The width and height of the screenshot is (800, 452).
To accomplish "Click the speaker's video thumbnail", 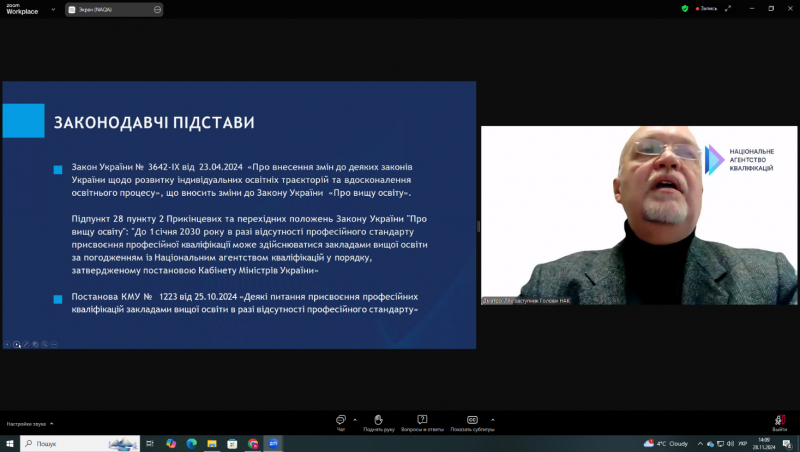I will pyautogui.click(x=638, y=215).
